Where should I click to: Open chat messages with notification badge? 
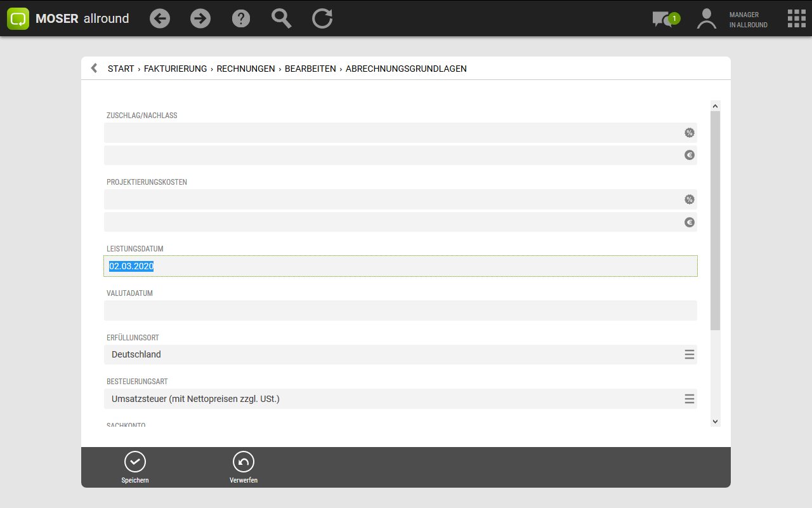(664, 19)
